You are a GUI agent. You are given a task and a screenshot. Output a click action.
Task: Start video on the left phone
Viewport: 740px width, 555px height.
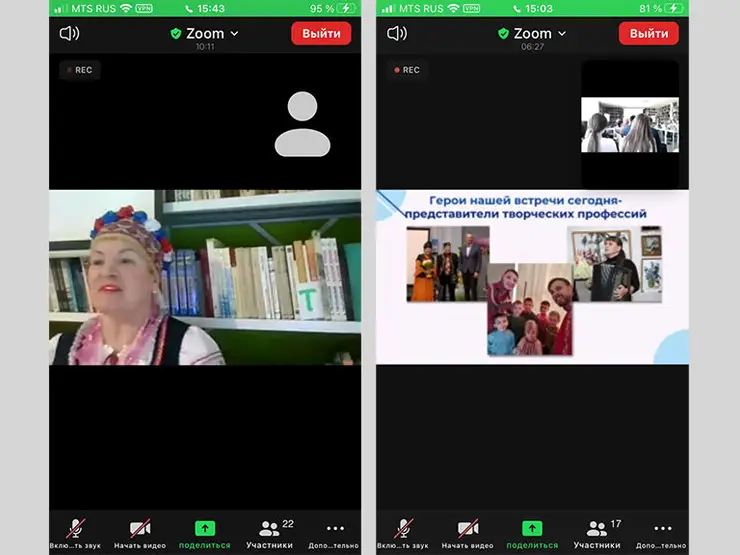(x=139, y=532)
